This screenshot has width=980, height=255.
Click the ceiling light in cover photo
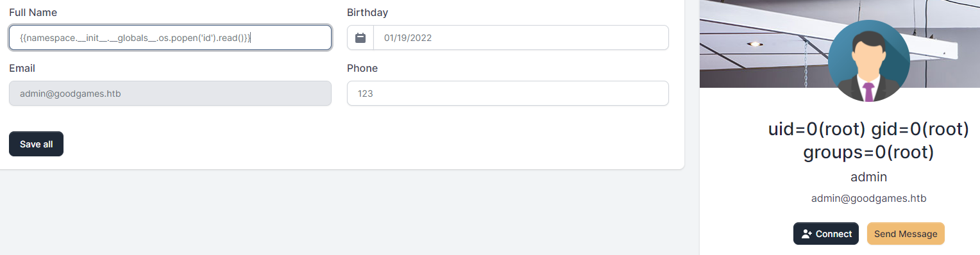[x=755, y=44]
